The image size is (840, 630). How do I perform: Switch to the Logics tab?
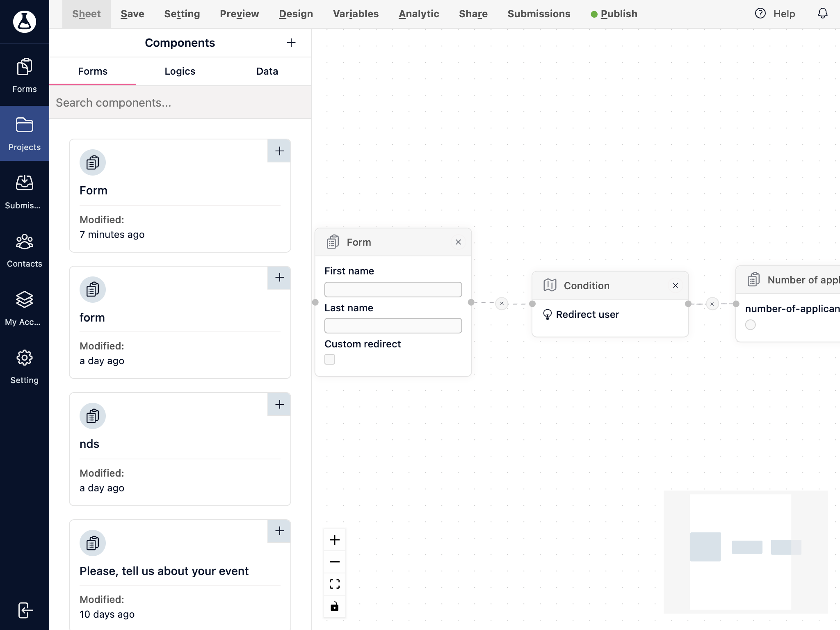tap(179, 71)
